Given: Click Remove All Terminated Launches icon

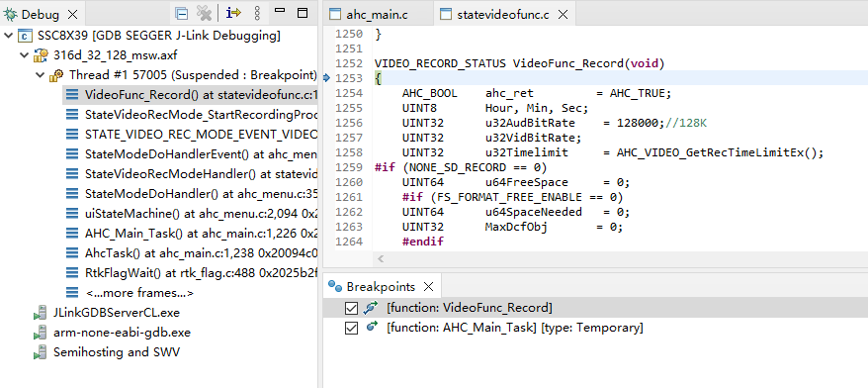Looking at the screenshot, I should 205,13.
